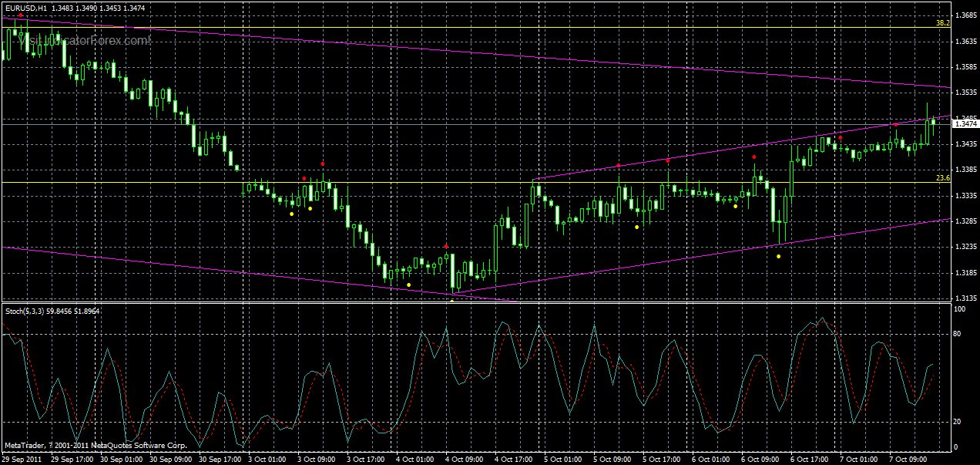Click the red sell signal dot above 3 Oct candles
Image resolution: width=980 pixels, height=465 pixels.
click(x=323, y=163)
